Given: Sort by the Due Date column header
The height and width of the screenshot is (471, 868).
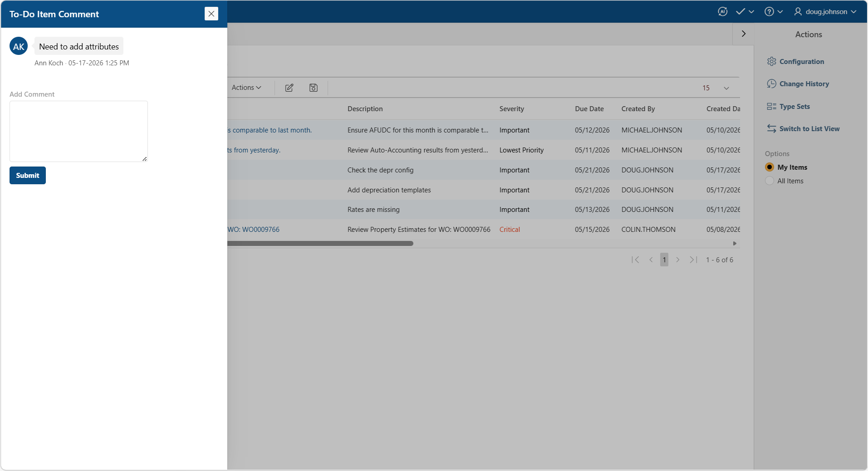Looking at the screenshot, I should point(589,109).
